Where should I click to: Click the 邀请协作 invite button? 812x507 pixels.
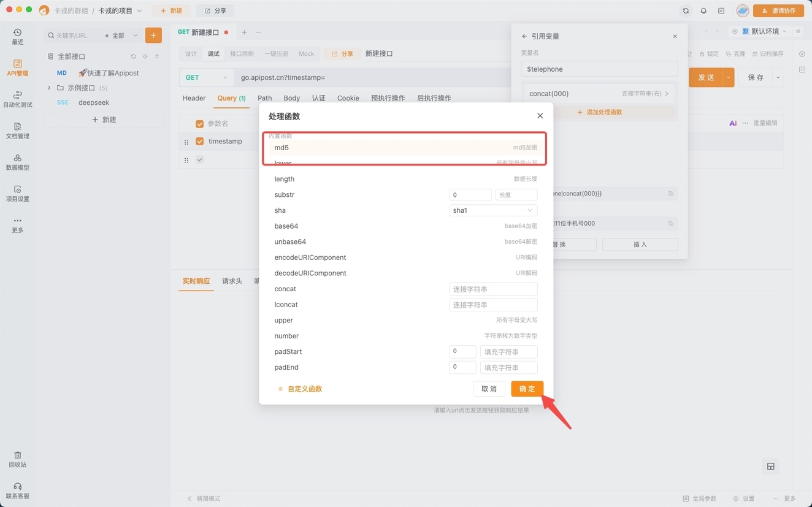click(778, 10)
